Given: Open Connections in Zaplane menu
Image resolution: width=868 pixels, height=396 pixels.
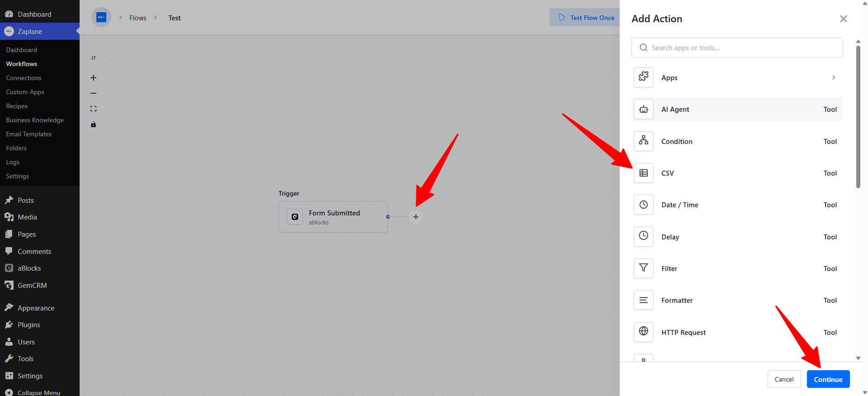Looking at the screenshot, I should 24,78.
